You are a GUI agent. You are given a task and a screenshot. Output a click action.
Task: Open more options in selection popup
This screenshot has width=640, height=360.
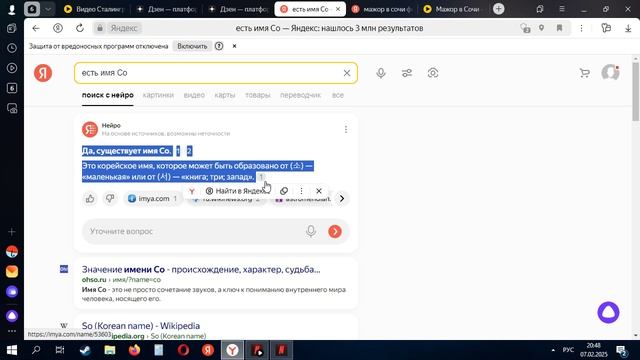[x=301, y=191]
